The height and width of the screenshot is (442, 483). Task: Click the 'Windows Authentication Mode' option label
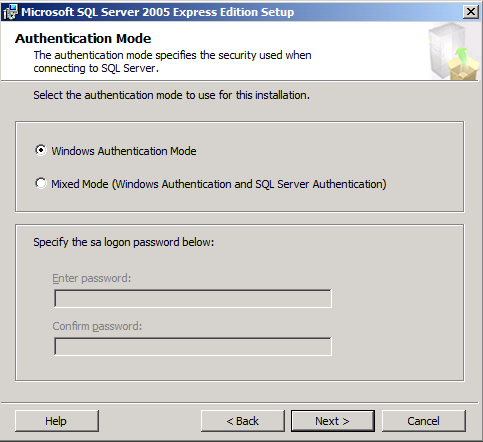tap(124, 151)
